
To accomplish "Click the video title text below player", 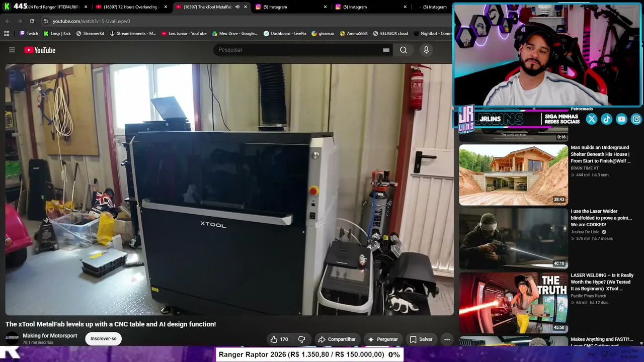I will click(111, 324).
